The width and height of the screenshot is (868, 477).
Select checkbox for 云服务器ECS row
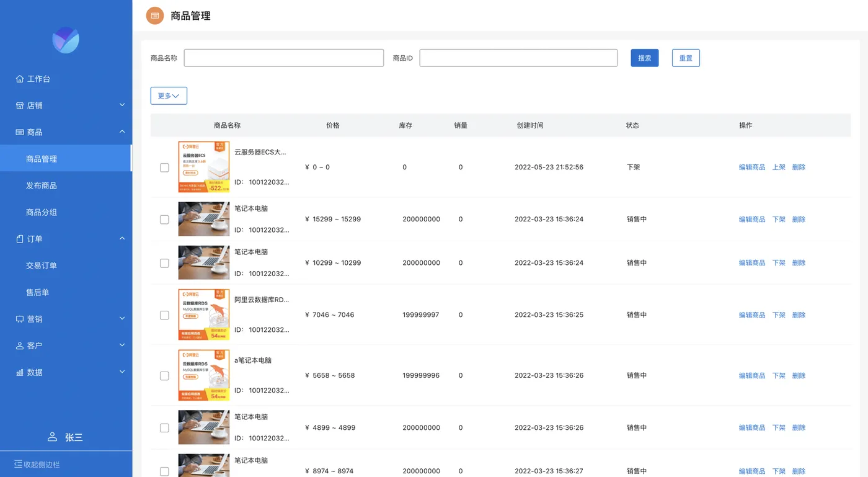pyautogui.click(x=164, y=167)
